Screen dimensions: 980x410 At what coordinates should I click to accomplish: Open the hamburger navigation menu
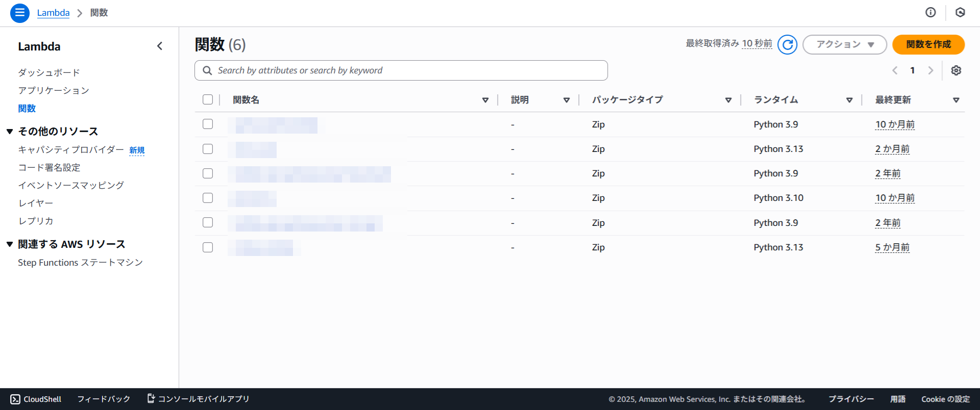coord(19,13)
